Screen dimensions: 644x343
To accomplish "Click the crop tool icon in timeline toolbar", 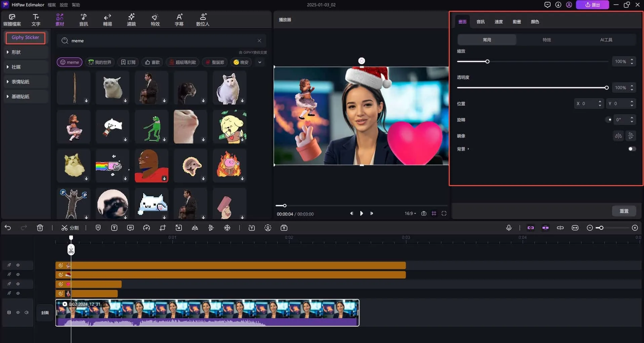I will [163, 228].
